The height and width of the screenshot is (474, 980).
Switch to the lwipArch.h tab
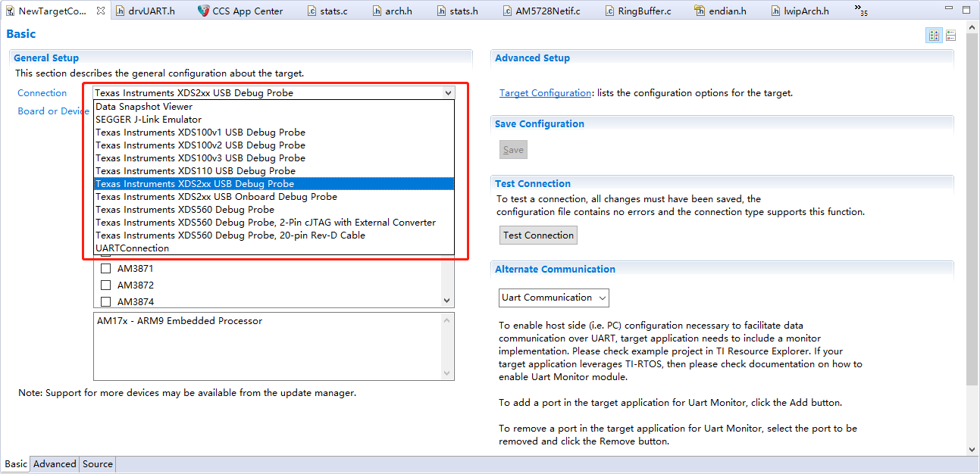tap(800, 11)
